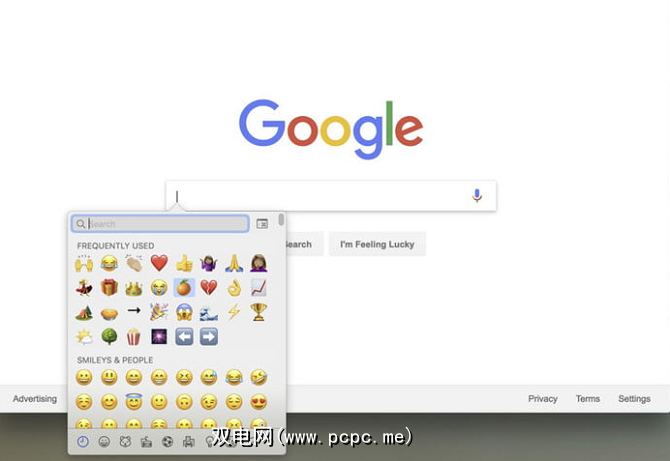Insert the camping tent emoji
This screenshot has width=670, height=461.
(x=84, y=313)
